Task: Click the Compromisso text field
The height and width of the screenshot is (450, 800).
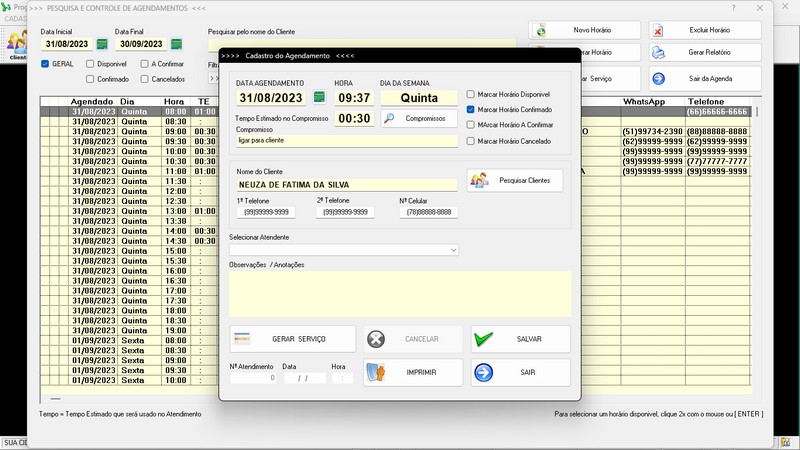Action: [x=346, y=141]
